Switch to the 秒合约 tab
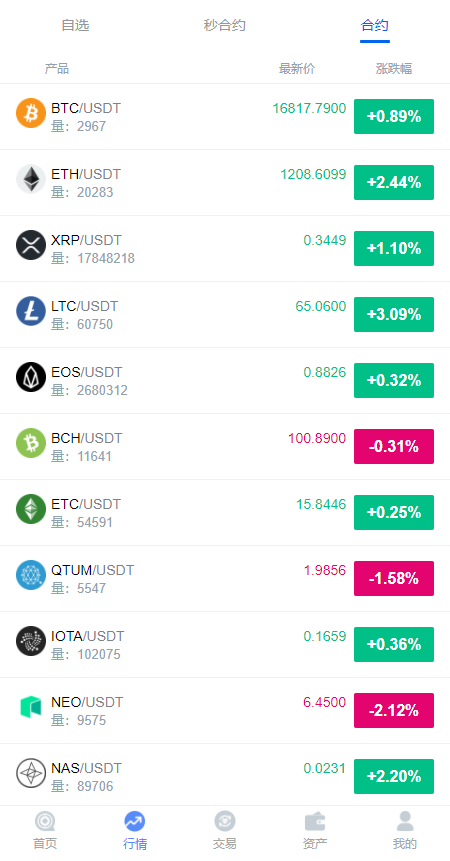Image resolution: width=450 pixels, height=861 pixels. [224, 25]
